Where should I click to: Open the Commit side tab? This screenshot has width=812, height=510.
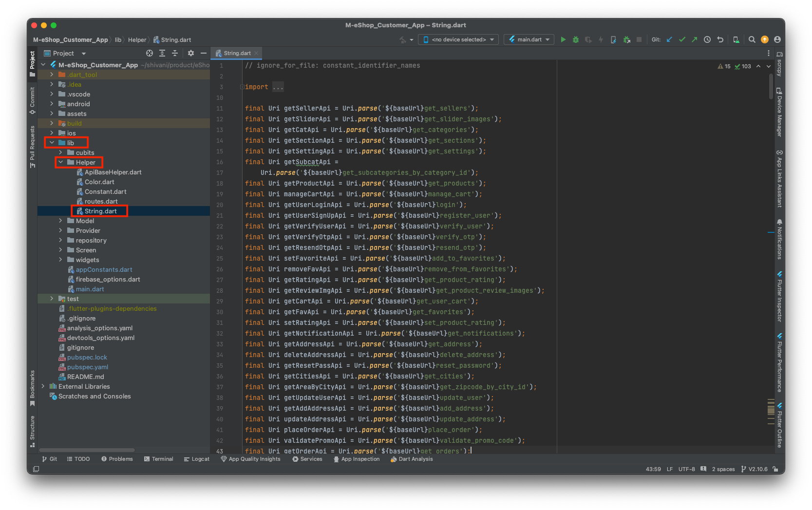[32, 100]
